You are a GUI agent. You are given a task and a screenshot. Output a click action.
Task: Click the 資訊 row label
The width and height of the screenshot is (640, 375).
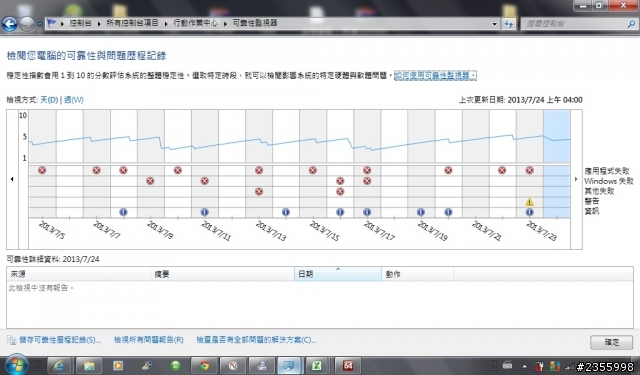pos(592,211)
